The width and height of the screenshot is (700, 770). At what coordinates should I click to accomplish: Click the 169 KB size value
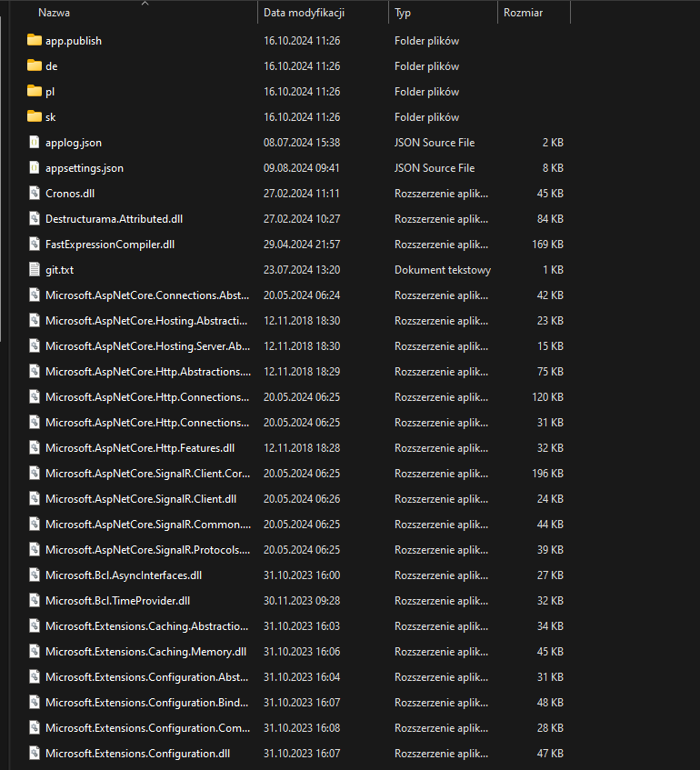[547, 245]
